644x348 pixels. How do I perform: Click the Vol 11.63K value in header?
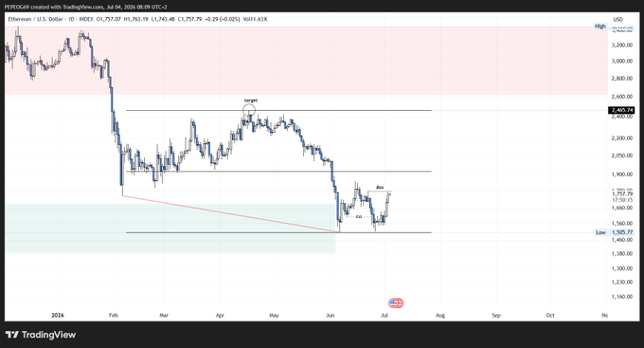coord(255,19)
